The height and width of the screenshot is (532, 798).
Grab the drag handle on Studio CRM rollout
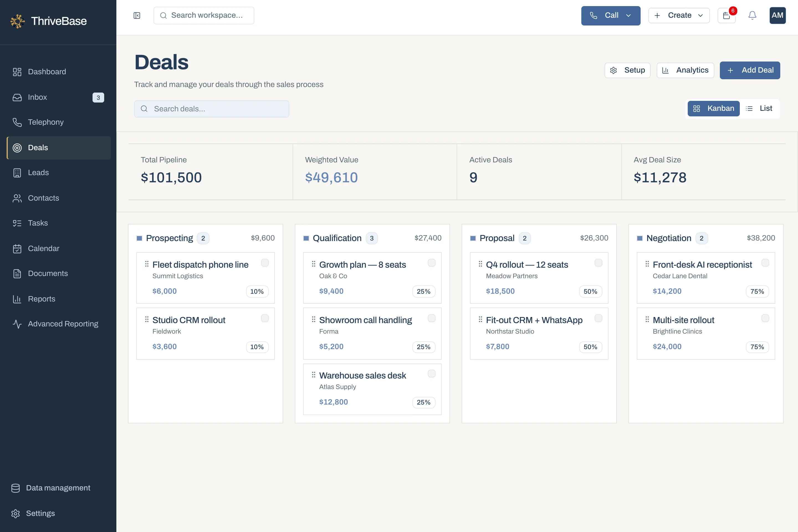pyautogui.click(x=147, y=319)
